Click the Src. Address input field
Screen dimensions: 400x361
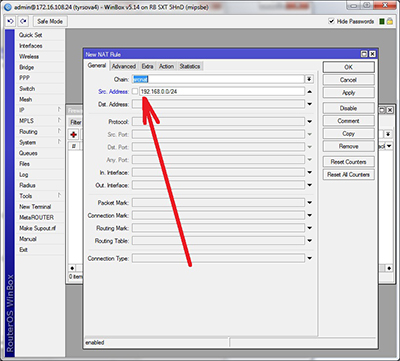coord(222,91)
